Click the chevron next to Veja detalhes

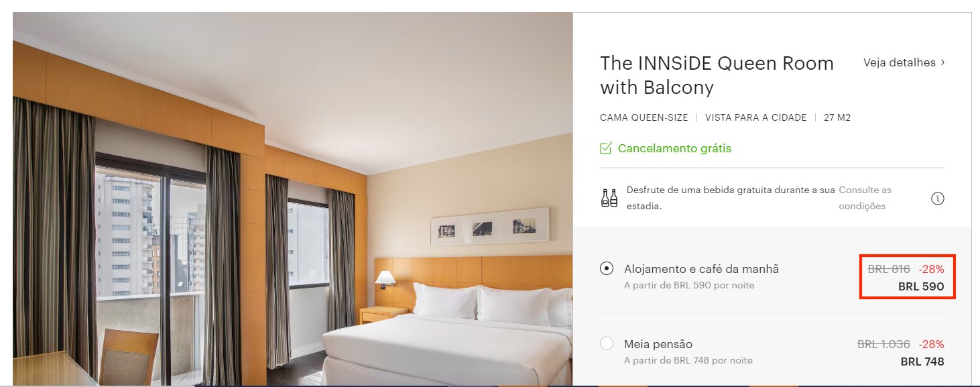coord(942,62)
